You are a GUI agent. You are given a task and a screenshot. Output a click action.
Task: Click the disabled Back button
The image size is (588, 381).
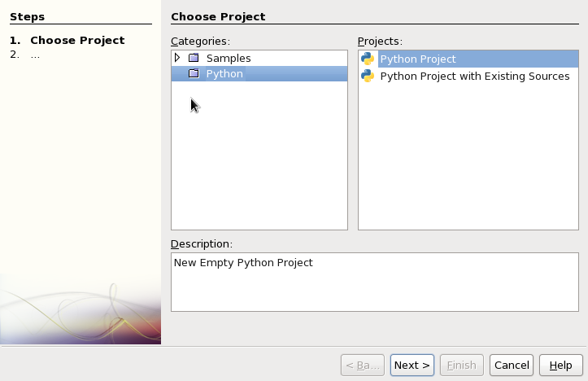[363, 366]
